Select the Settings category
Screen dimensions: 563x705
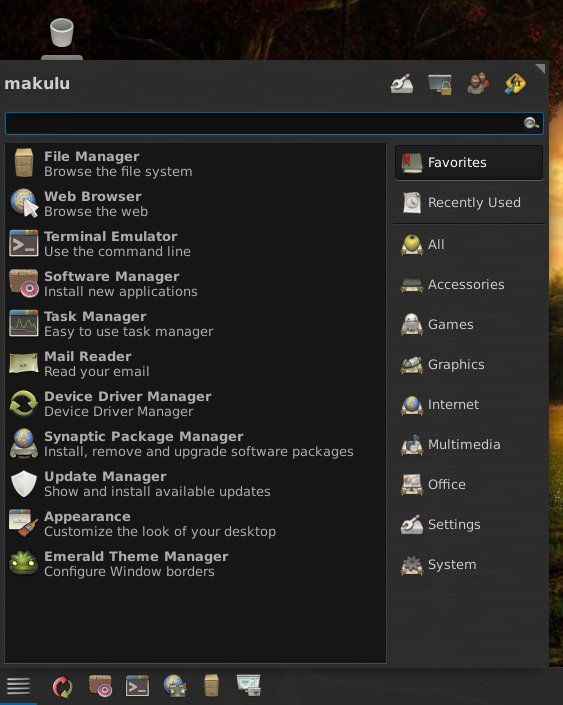point(469,525)
